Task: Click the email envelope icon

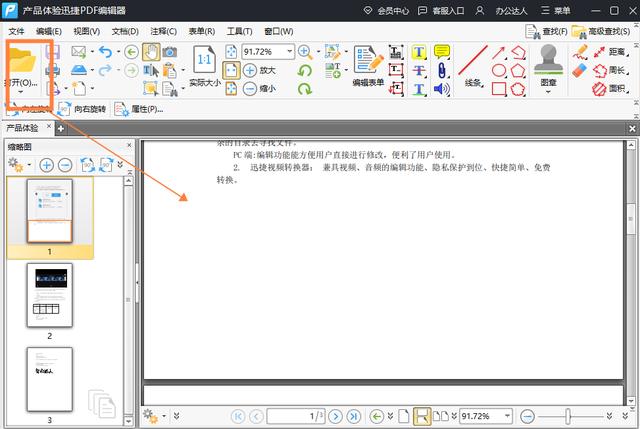Action: tap(79, 51)
